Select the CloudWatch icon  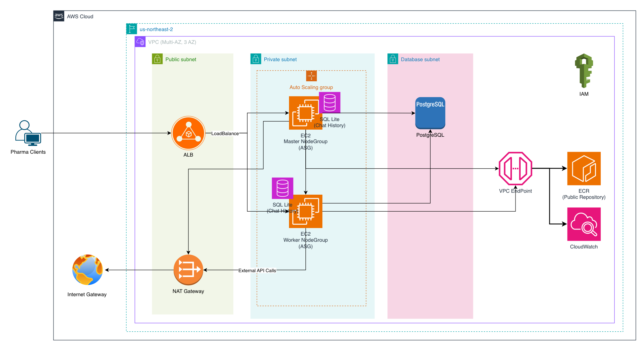coord(584,224)
